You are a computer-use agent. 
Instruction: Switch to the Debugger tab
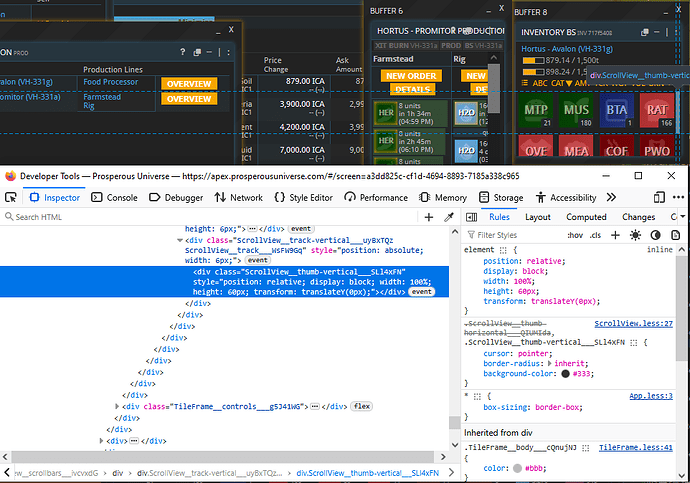tap(176, 198)
